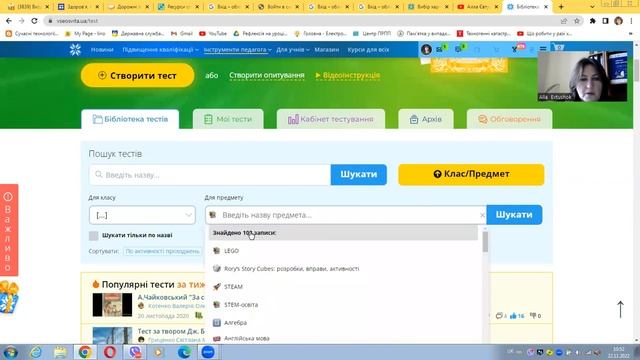Open 'Магазин' in the site menu
This screenshot has width=640, height=360.
coord(327,50)
